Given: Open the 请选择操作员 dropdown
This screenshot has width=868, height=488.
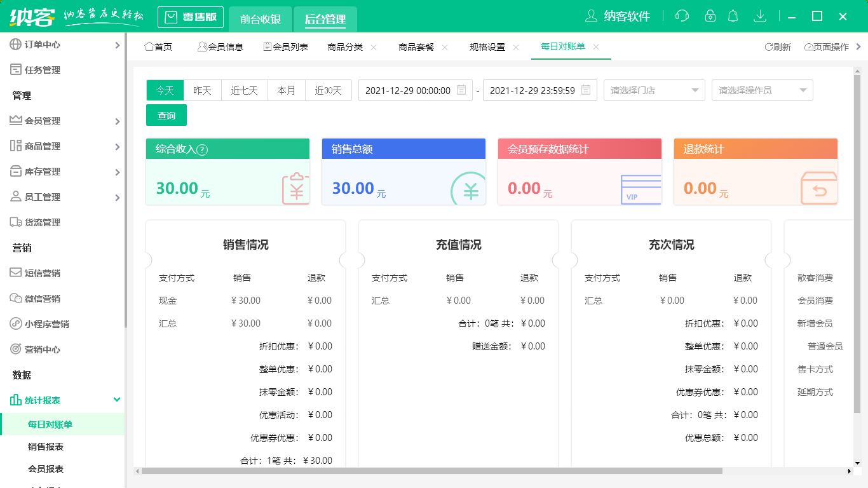Looking at the screenshot, I should coord(762,90).
